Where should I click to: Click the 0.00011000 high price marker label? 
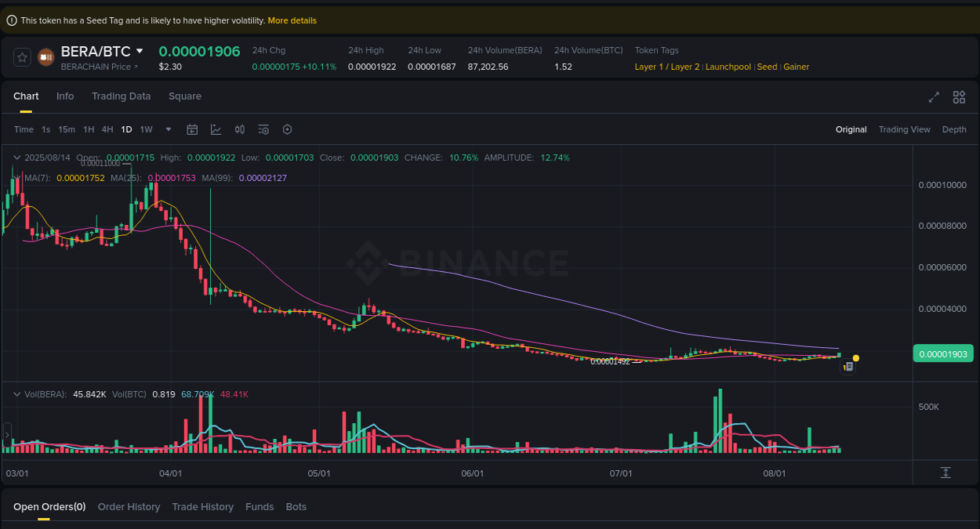[100, 163]
